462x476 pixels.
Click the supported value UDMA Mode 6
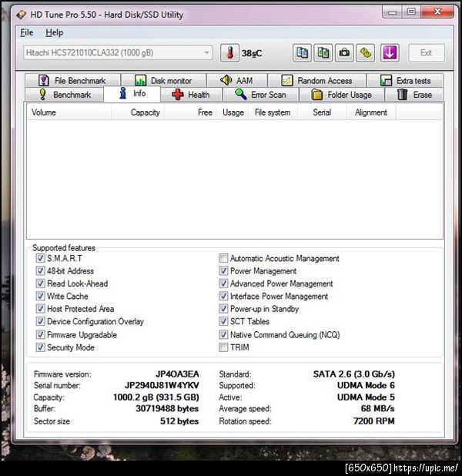point(366,386)
